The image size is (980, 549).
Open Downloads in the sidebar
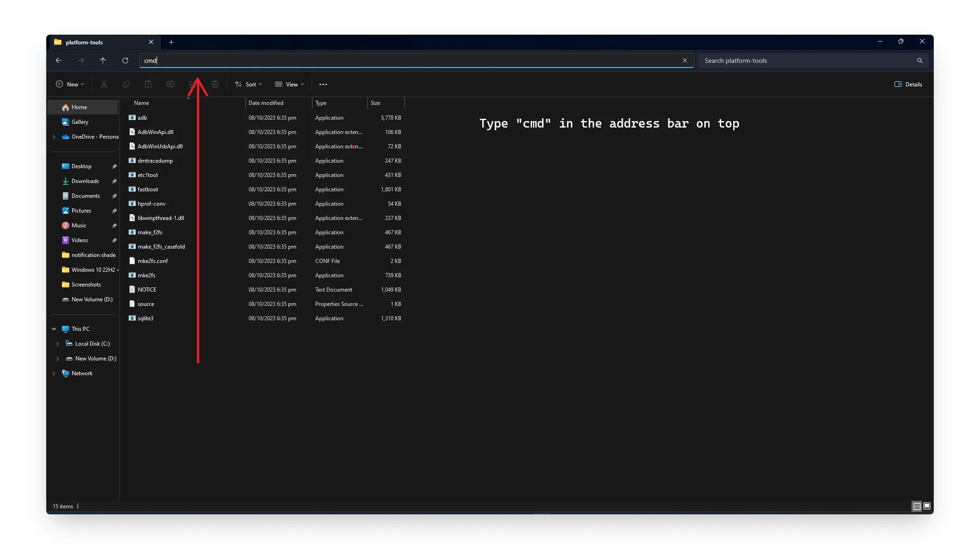[85, 181]
